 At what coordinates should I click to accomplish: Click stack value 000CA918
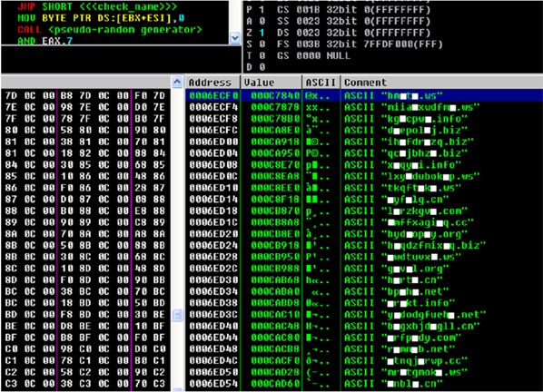click(x=275, y=142)
